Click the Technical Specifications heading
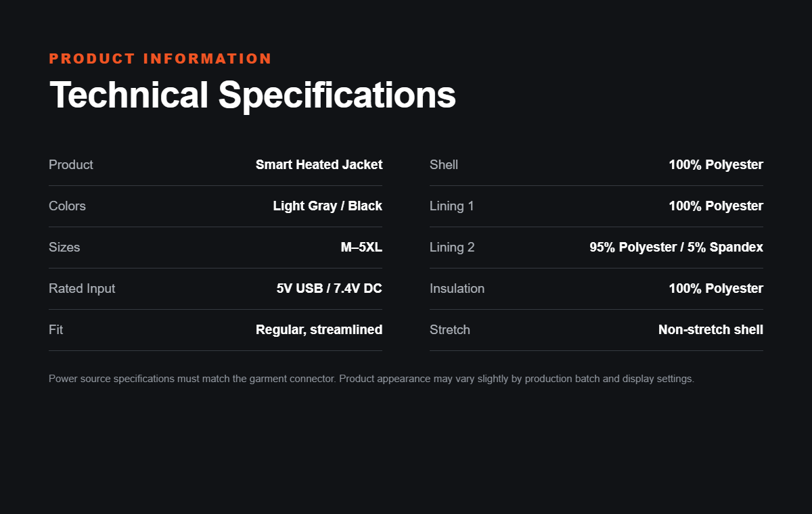812x514 pixels. pos(252,95)
